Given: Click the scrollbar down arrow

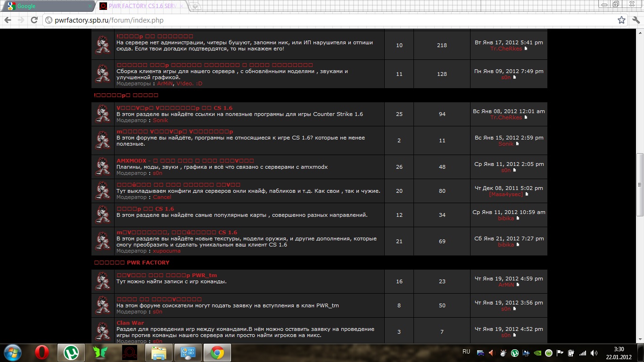Looking at the screenshot, I should coord(640,339).
